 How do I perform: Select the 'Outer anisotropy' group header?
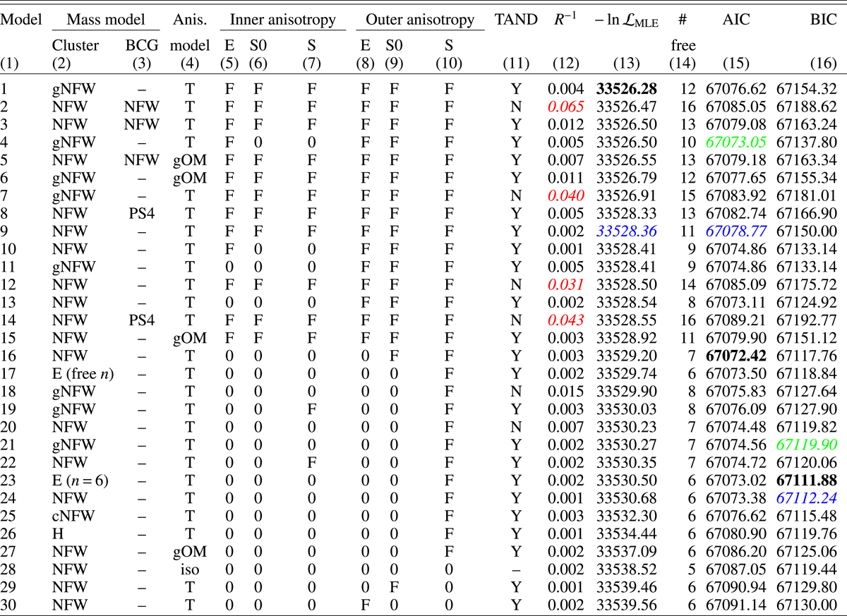tap(421, 20)
